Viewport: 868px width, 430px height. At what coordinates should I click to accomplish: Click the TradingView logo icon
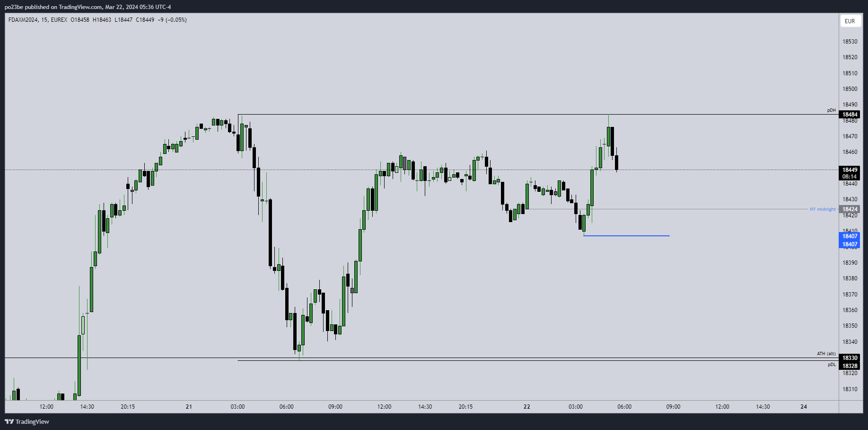[9, 421]
